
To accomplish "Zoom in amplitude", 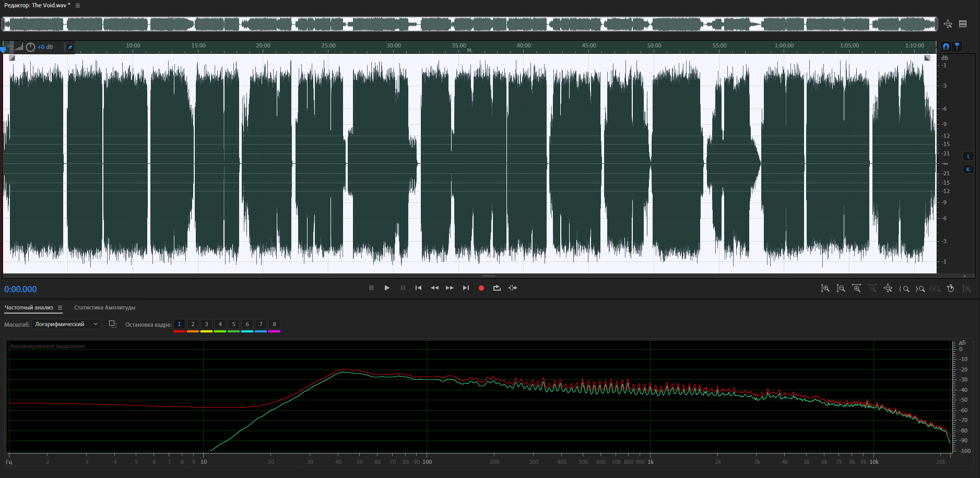I will 825,289.
